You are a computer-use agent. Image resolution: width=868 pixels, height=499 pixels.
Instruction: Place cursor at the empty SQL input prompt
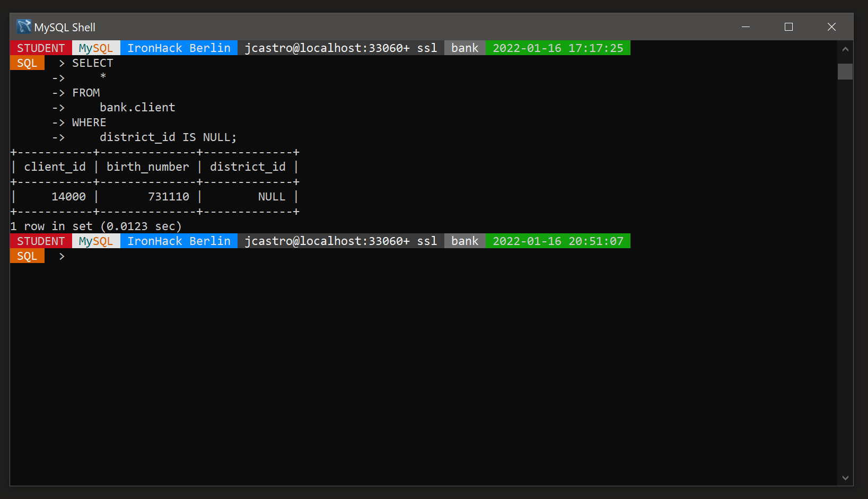74,256
